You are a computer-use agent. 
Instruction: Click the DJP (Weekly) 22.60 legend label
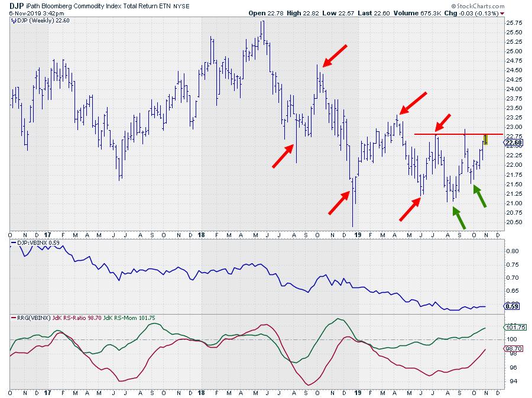(x=43, y=21)
